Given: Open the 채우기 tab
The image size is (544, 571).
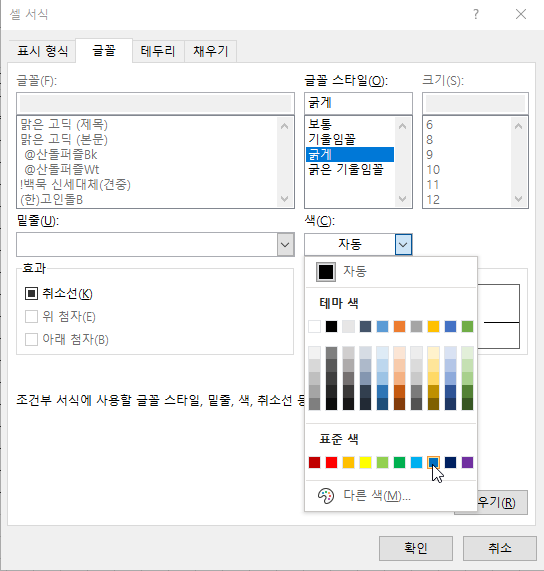Looking at the screenshot, I should click(x=211, y=51).
